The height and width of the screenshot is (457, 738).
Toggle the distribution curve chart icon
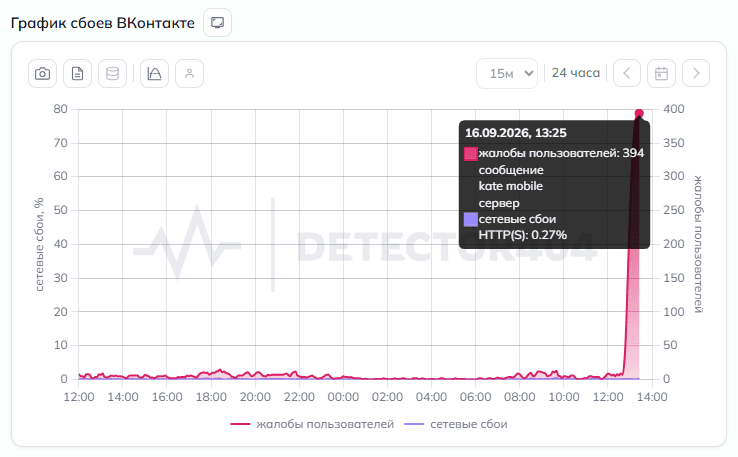point(154,73)
